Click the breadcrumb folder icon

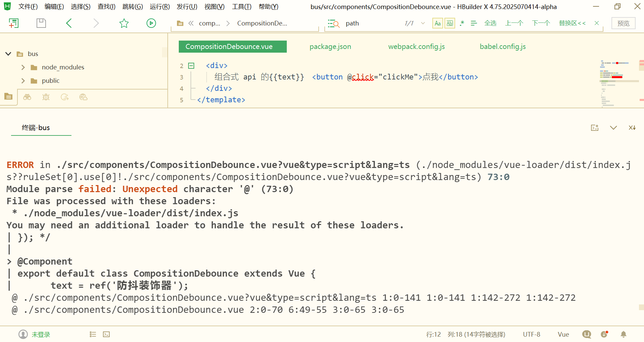pyautogui.click(x=180, y=23)
